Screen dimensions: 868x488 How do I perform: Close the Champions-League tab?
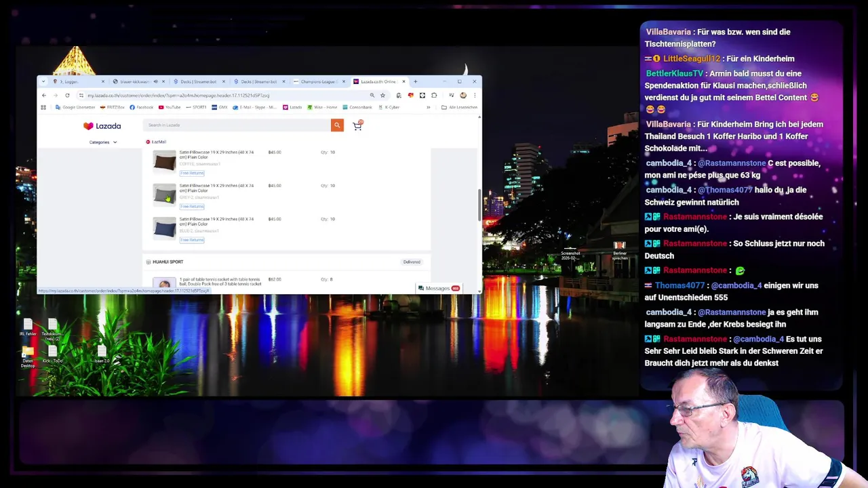coord(344,82)
